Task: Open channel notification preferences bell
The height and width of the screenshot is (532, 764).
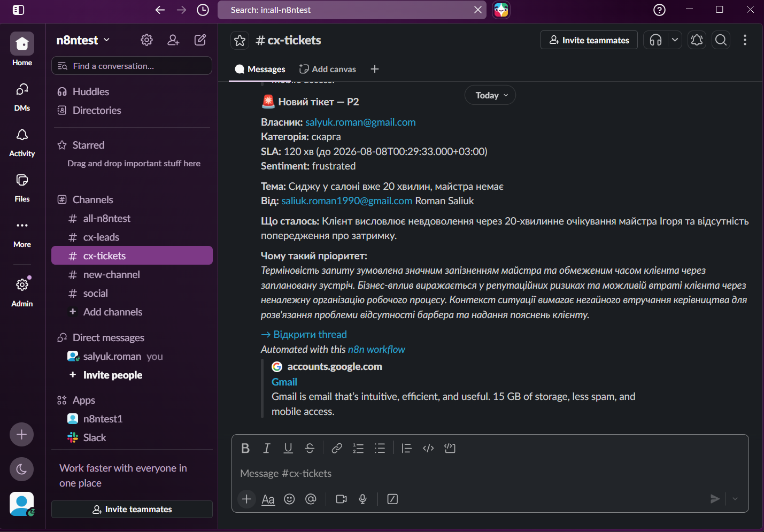Action: tap(697, 40)
